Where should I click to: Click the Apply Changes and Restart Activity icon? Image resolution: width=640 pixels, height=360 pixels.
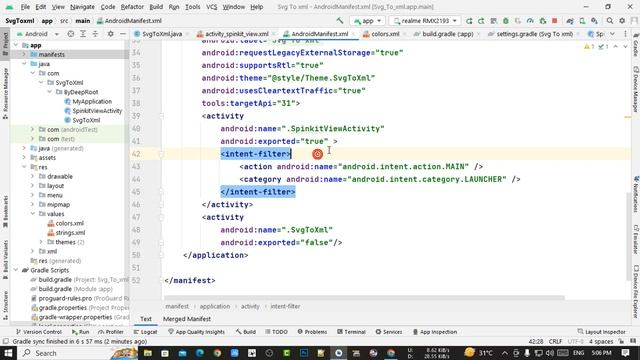tap(481, 21)
